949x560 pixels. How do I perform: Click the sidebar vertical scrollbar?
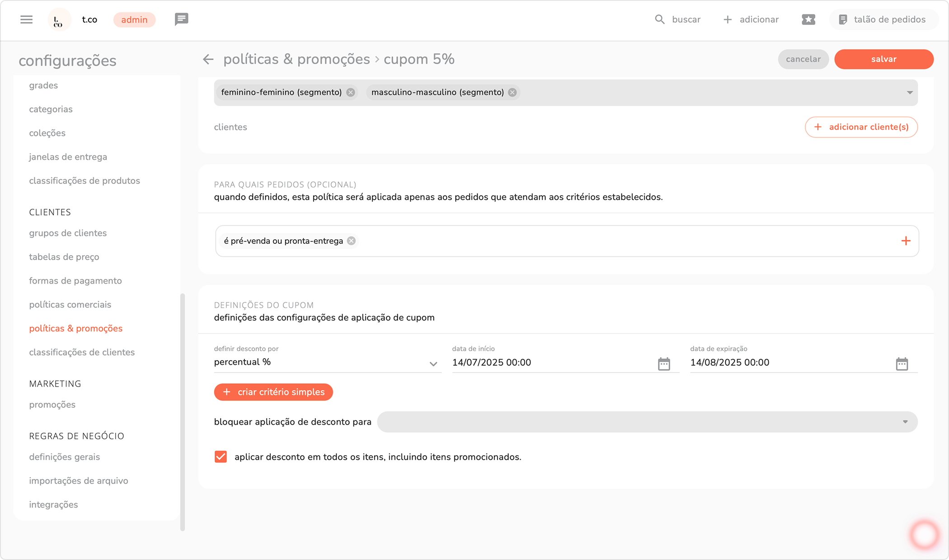coord(183,411)
